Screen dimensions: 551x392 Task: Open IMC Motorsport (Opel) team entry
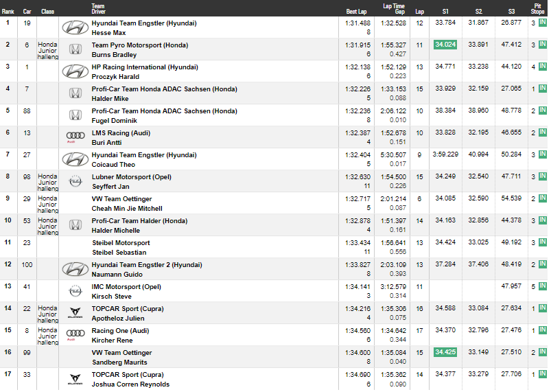pyautogui.click(x=126, y=287)
